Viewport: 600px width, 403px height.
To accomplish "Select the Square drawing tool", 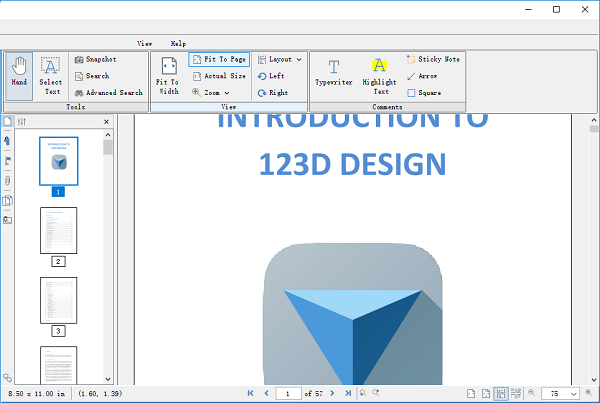I will [424, 93].
